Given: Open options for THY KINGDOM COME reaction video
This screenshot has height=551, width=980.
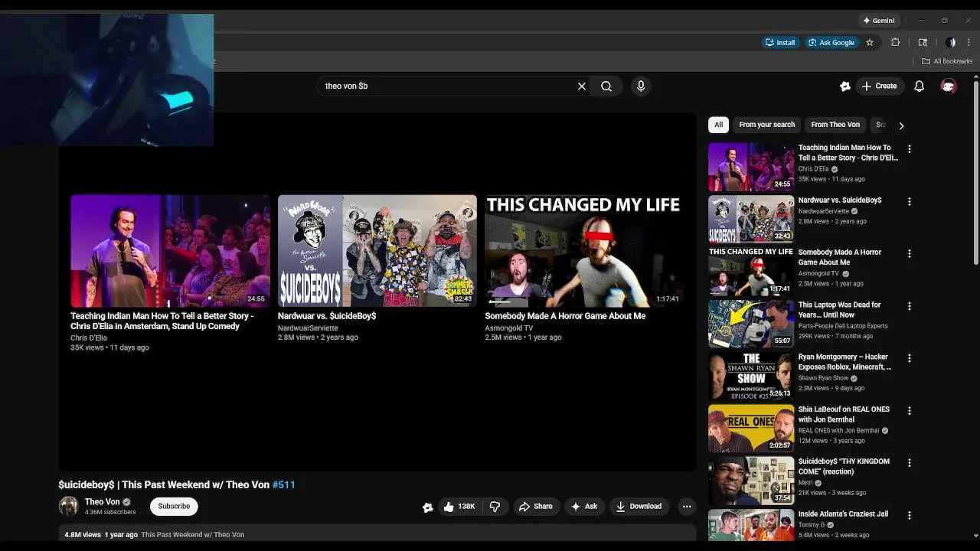Looking at the screenshot, I should (x=910, y=463).
